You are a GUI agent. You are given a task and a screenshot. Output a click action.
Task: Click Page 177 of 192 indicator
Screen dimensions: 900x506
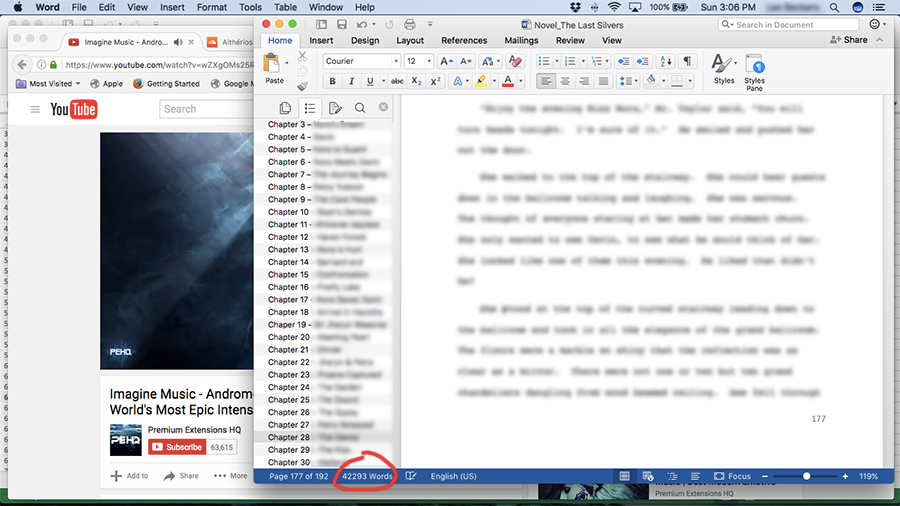(298, 476)
